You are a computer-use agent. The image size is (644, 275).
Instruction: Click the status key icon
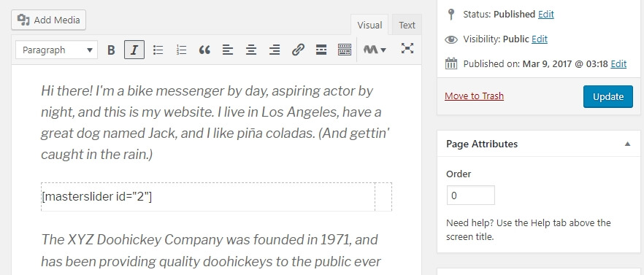[451, 15]
